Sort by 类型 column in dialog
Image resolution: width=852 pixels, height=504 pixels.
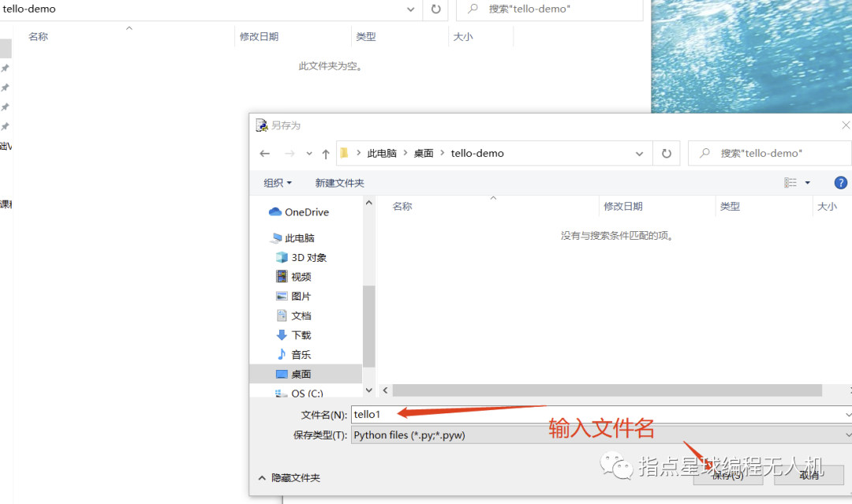tap(731, 207)
